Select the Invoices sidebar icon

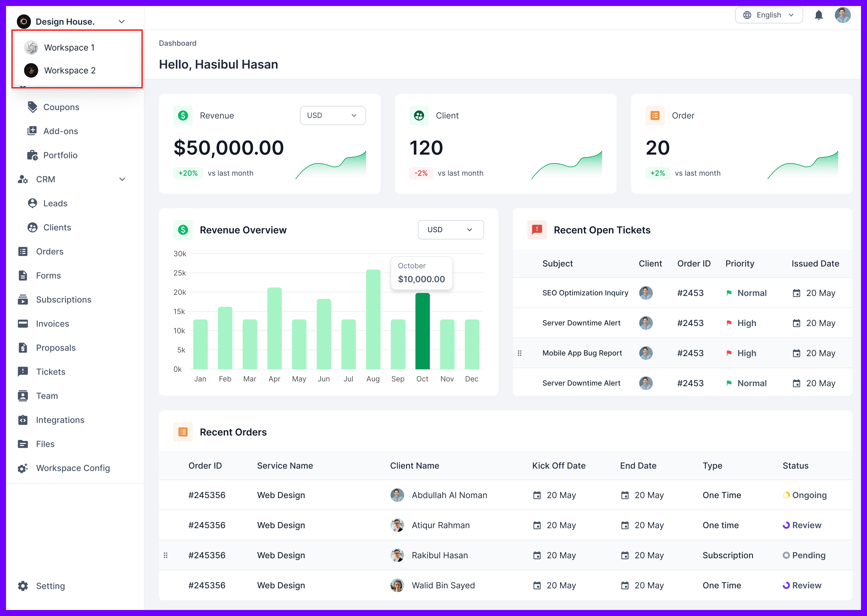coord(23,324)
